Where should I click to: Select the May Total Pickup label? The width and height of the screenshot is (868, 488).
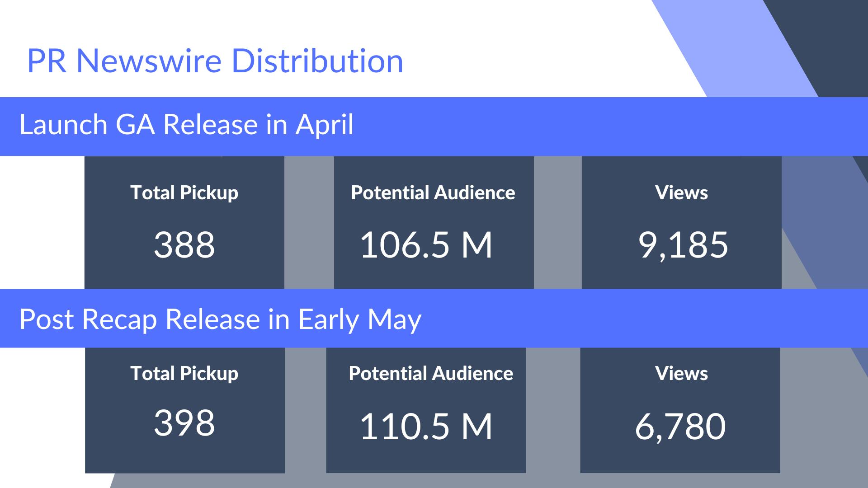point(184,374)
